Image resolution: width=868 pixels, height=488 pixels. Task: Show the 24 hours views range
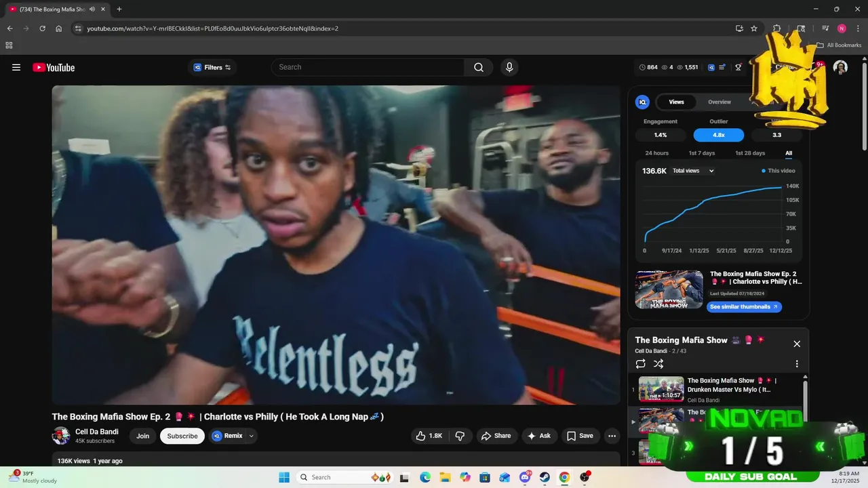point(656,153)
